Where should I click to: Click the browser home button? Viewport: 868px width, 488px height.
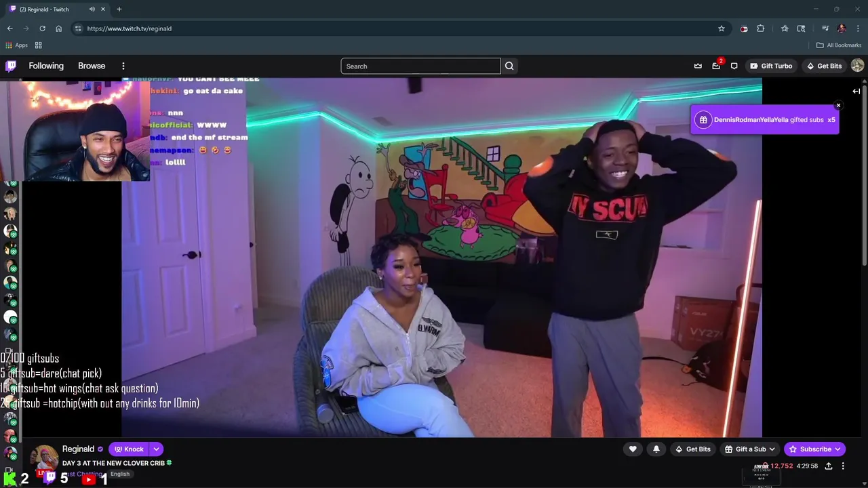58,28
